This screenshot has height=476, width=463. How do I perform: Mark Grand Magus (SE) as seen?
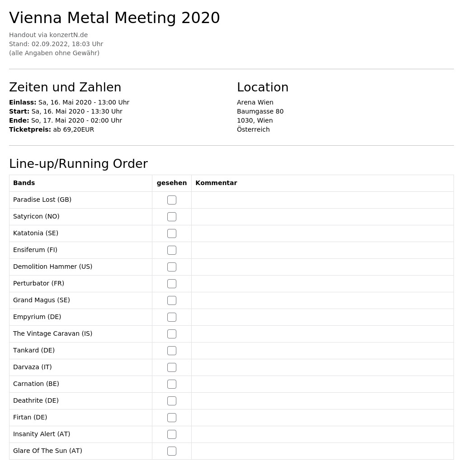[172, 300]
